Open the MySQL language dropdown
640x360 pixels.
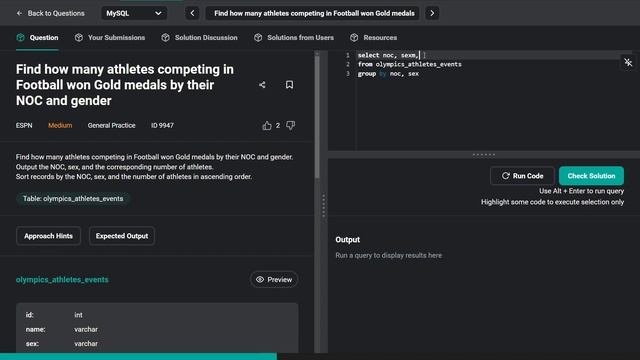134,13
